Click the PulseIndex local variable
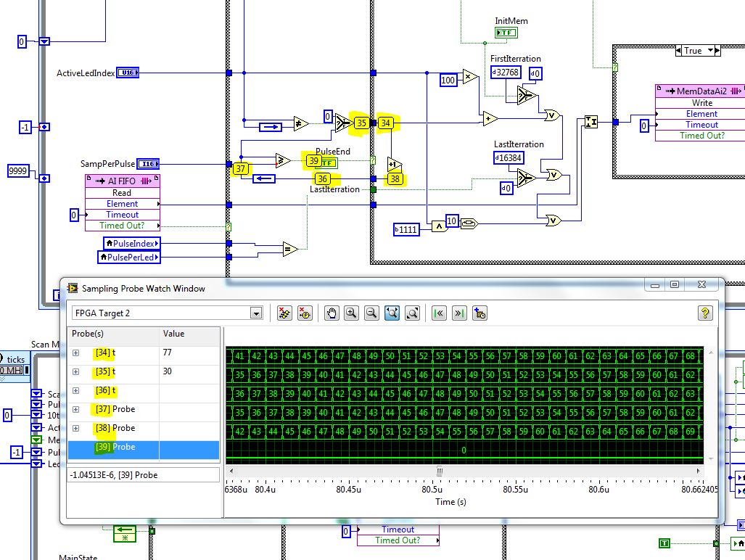The width and height of the screenshot is (745, 560). 132,244
